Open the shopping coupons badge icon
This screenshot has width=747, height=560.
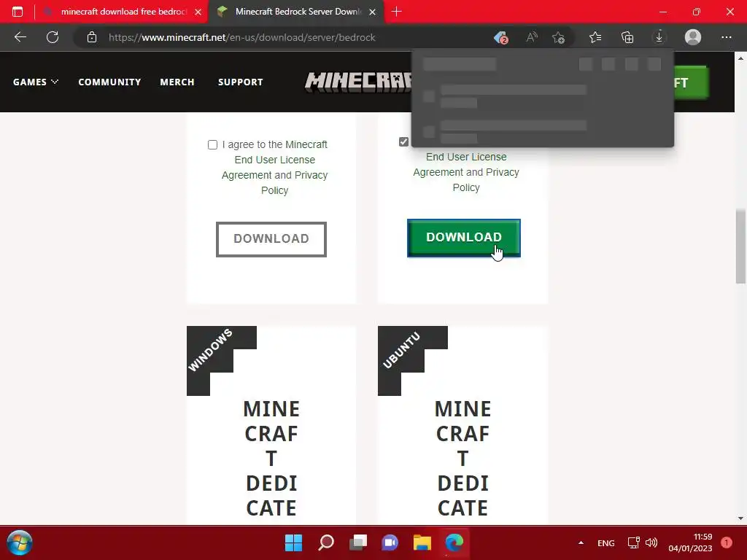(x=500, y=37)
